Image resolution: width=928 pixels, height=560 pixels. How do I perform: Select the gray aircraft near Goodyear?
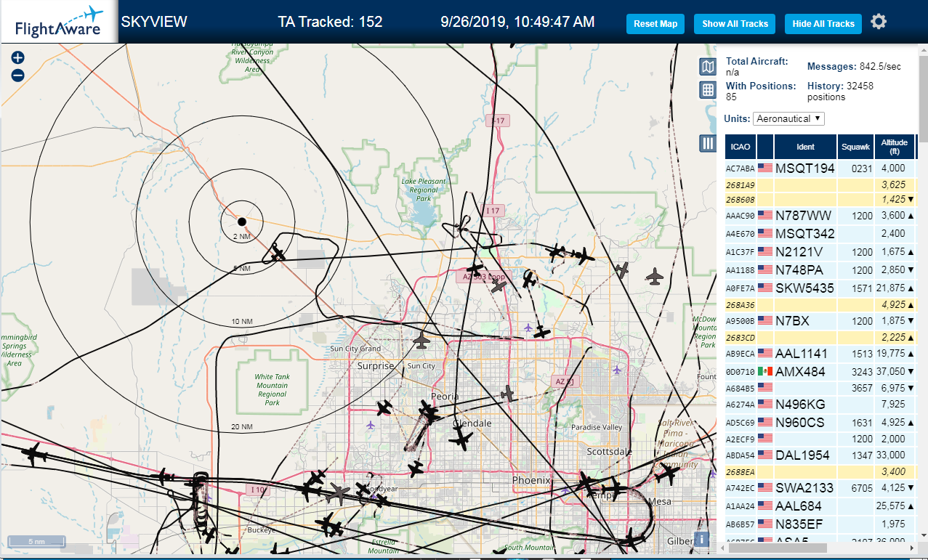(x=339, y=493)
